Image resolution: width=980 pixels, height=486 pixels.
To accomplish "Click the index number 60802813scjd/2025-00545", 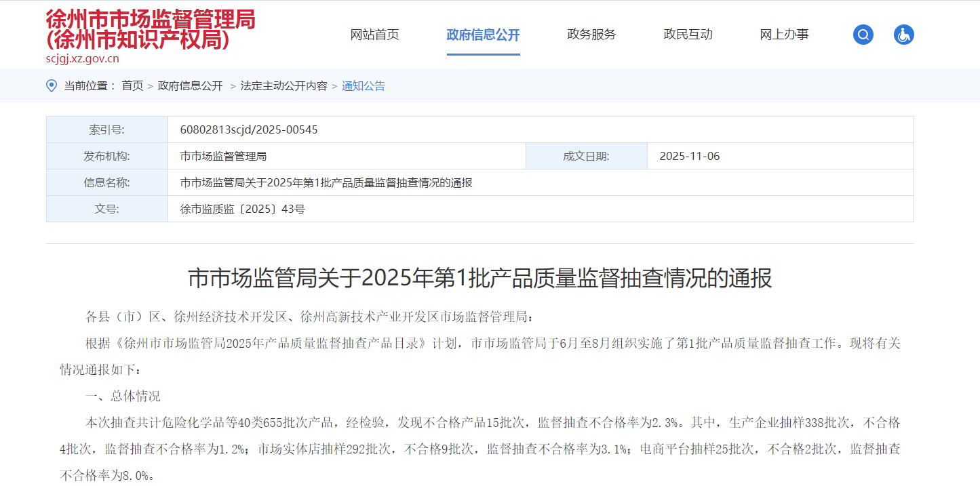I will tap(249, 129).
